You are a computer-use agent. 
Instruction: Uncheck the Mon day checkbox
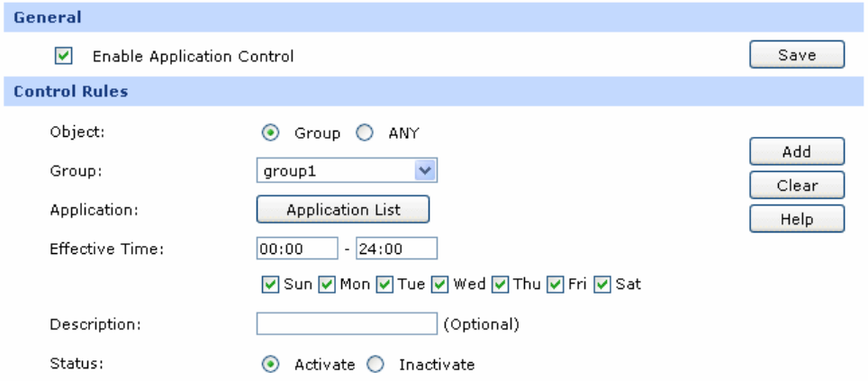pyautogui.click(x=324, y=285)
